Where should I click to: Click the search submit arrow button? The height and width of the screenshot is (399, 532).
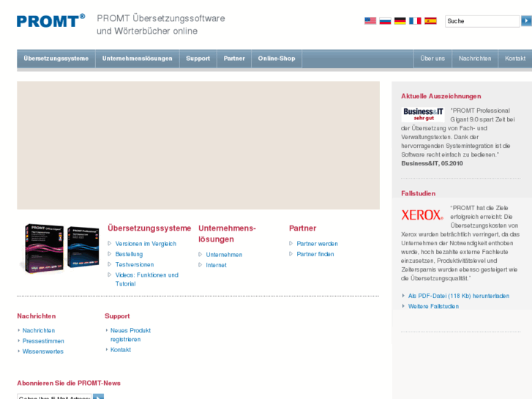(526, 21)
